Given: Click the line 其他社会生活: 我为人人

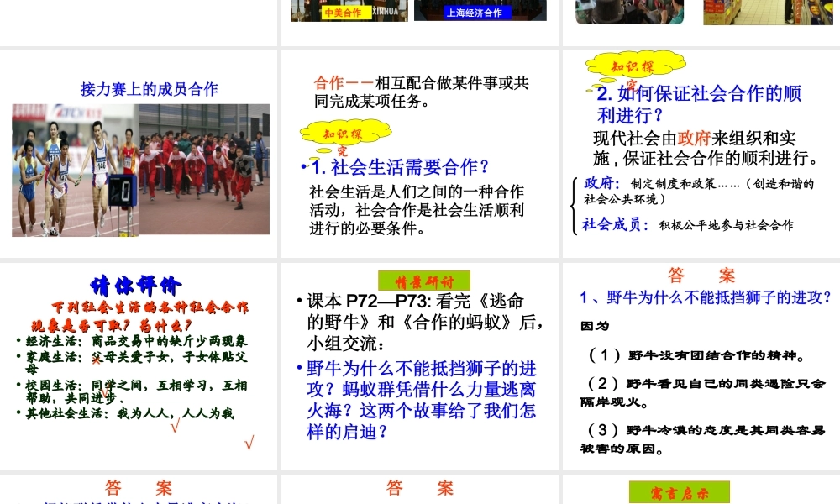Looking at the screenshot, I should point(129,413).
